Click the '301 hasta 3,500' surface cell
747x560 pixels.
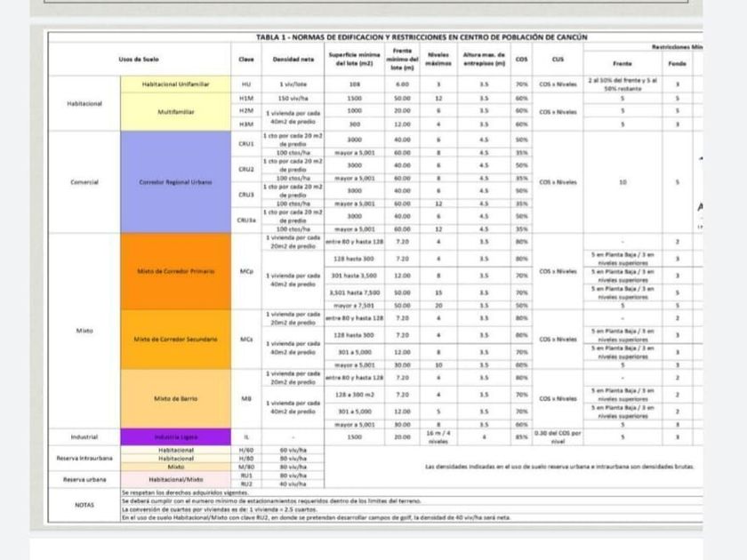point(355,276)
